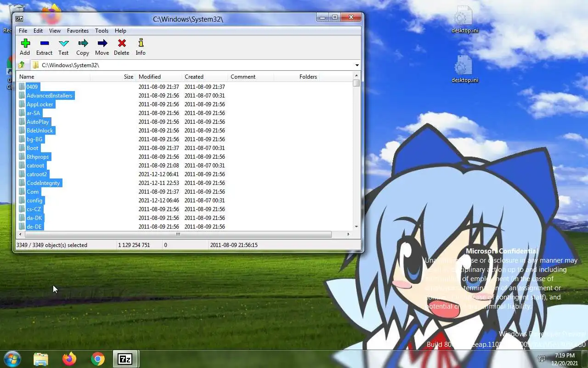Click the Copy toolbar icon
588x368 pixels.
click(x=83, y=43)
